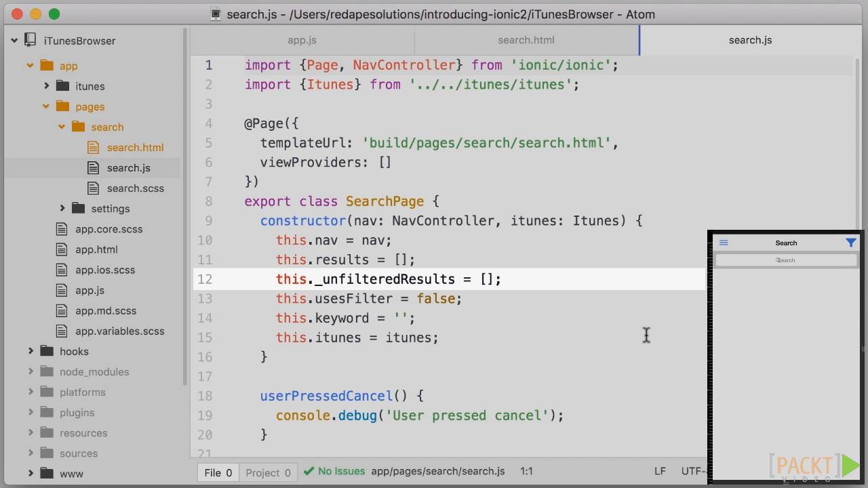Click the document icon in the title bar
Viewport: 868px width, 488px height.
tap(216, 14)
